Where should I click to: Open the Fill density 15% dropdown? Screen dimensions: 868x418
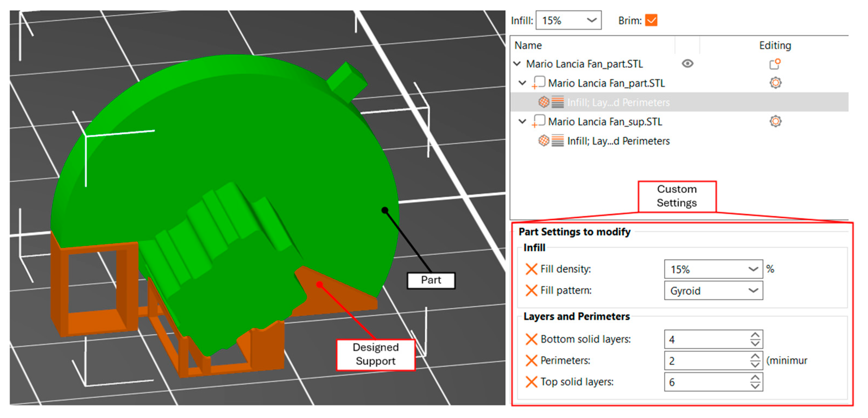pos(753,269)
